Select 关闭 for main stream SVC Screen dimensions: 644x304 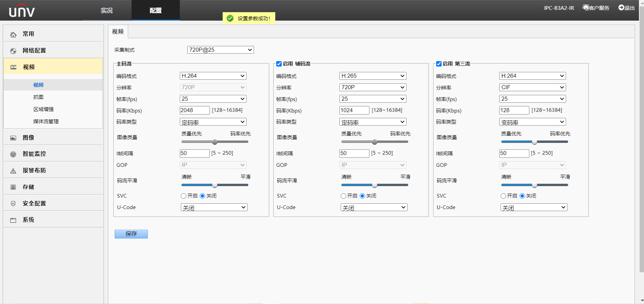click(202, 196)
